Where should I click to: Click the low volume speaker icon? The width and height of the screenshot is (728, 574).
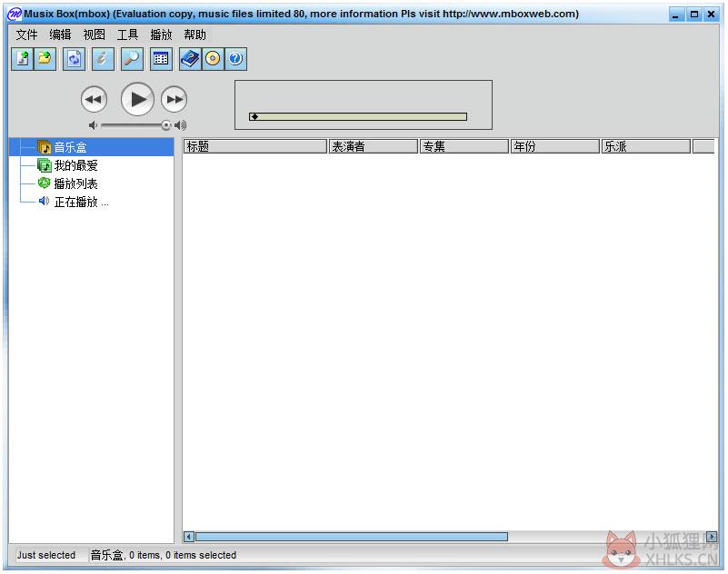click(93, 125)
